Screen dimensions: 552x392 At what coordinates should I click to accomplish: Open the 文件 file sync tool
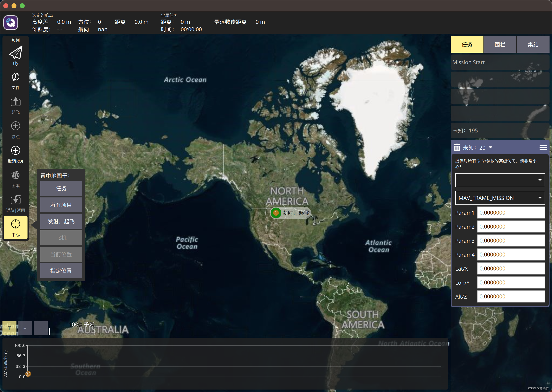[15, 81]
